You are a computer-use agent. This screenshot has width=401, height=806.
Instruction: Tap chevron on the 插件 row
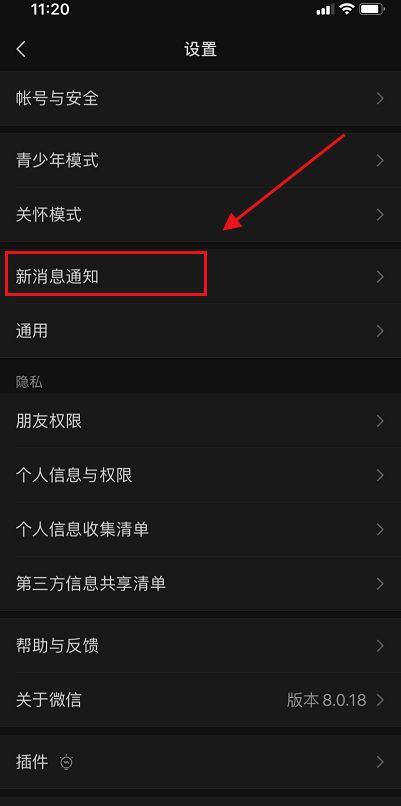coord(380,762)
